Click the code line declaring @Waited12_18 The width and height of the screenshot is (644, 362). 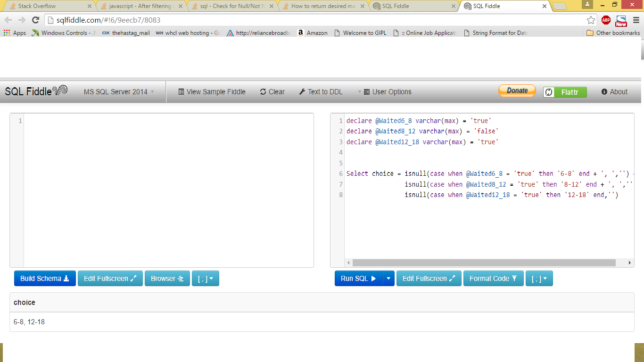click(422, 142)
